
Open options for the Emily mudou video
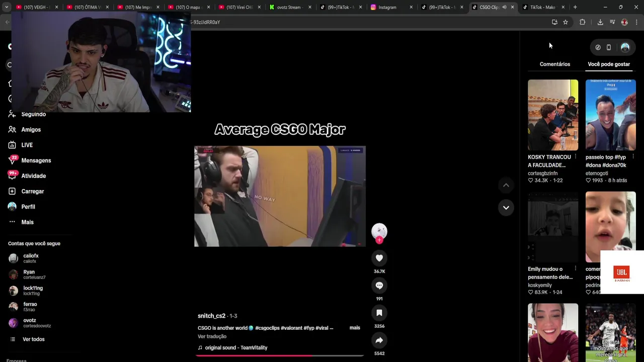(x=576, y=269)
